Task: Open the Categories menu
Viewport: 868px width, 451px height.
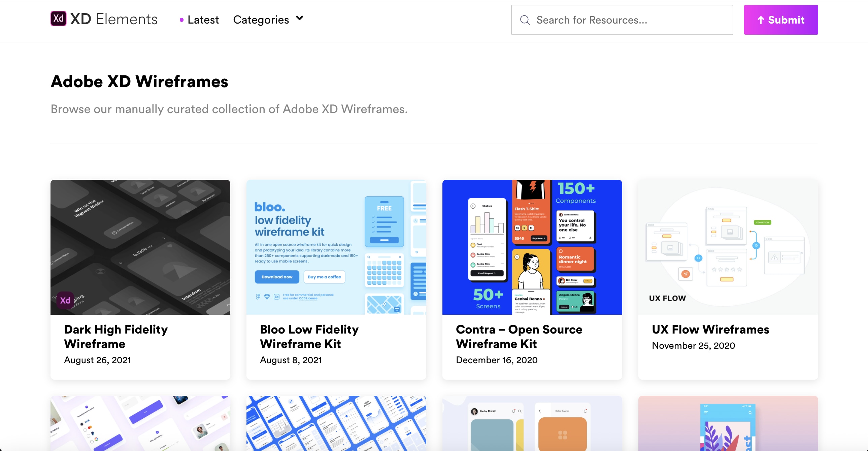Action: (x=261, y=20)
